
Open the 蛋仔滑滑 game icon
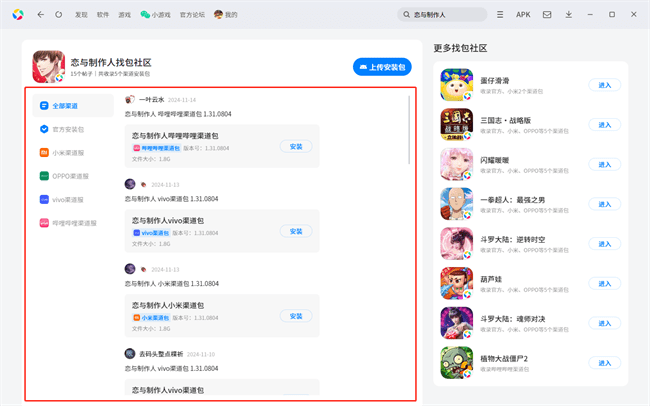(x=456, y=85)
